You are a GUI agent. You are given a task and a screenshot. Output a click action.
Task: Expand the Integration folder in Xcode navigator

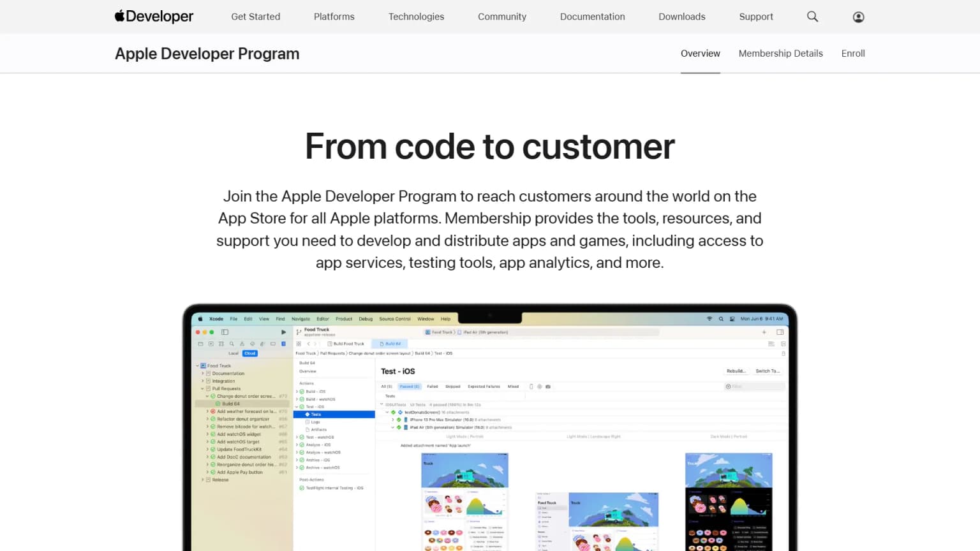[x=202, y=381]
